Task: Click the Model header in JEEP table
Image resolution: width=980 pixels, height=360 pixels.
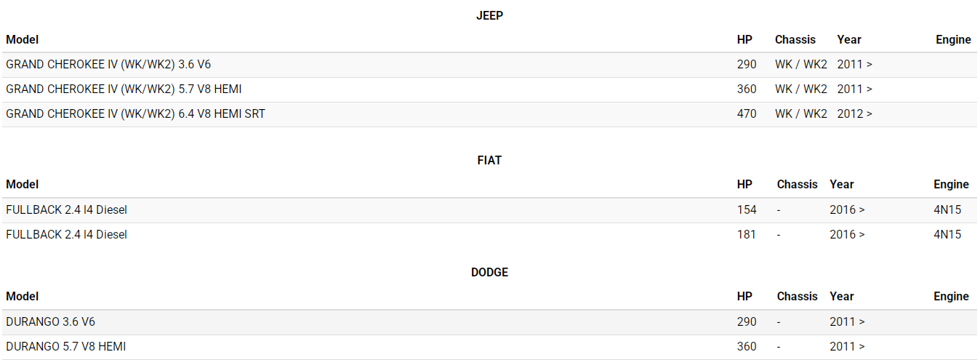Action: (x=23, y=39)
